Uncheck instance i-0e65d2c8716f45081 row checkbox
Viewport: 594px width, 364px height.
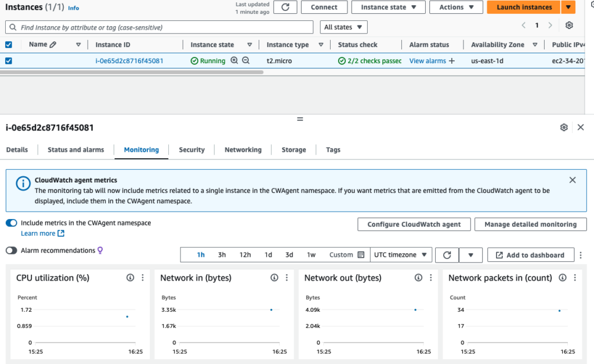9,61
